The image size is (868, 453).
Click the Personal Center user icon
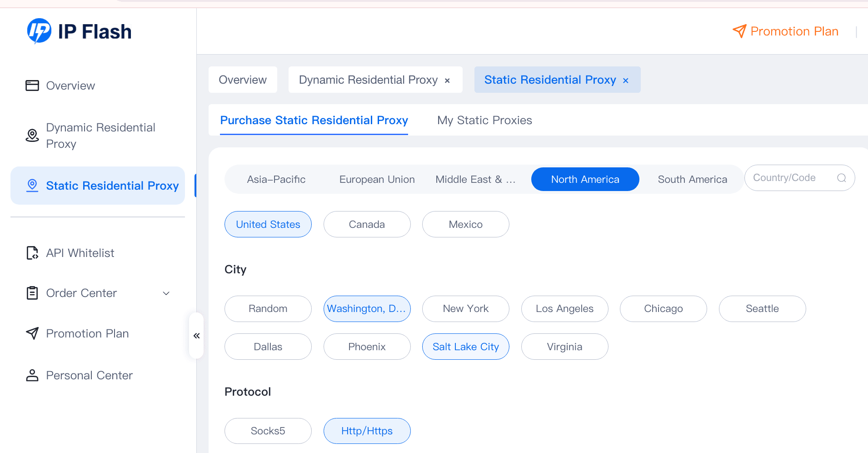tap(32, 375)
